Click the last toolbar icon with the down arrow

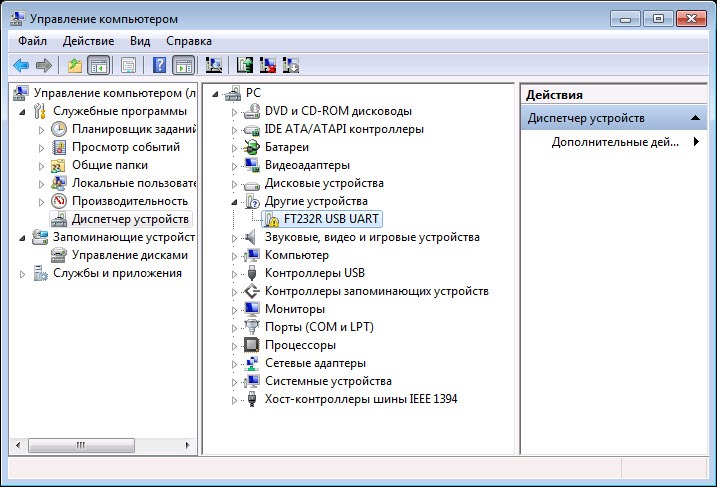pos(290,65)
